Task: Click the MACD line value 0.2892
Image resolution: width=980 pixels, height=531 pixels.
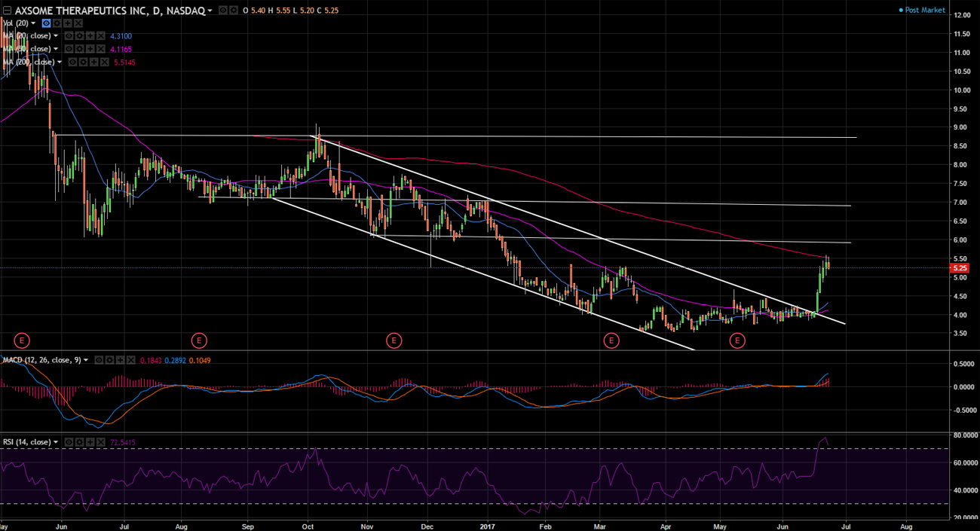Action: [x=175, y=360]
